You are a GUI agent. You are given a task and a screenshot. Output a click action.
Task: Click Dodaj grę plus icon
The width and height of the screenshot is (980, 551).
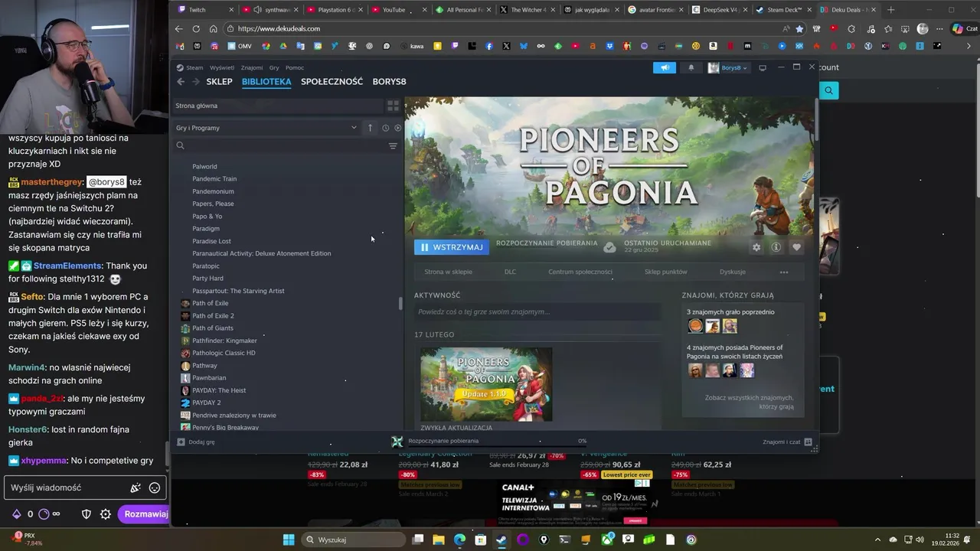(x=181, y=442)
